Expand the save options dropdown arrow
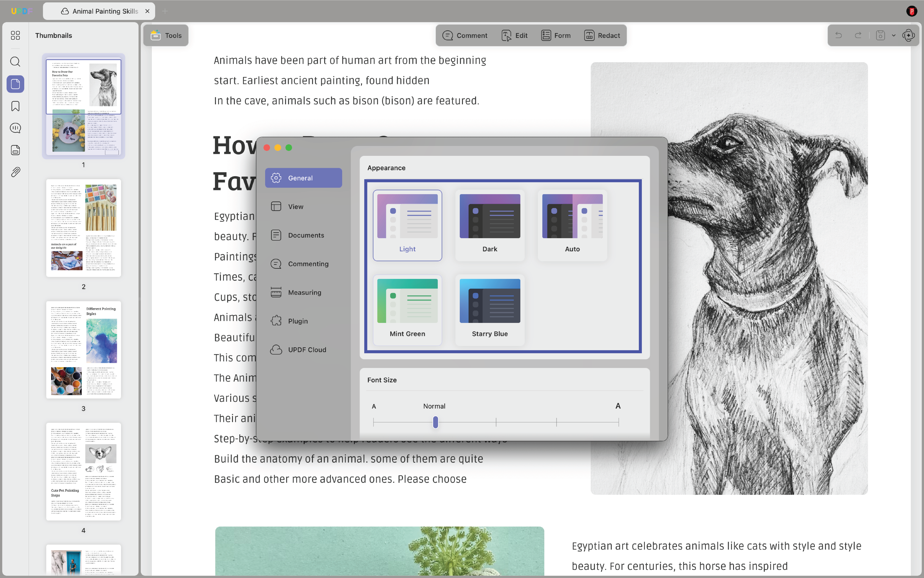 [x=893, y=35]
